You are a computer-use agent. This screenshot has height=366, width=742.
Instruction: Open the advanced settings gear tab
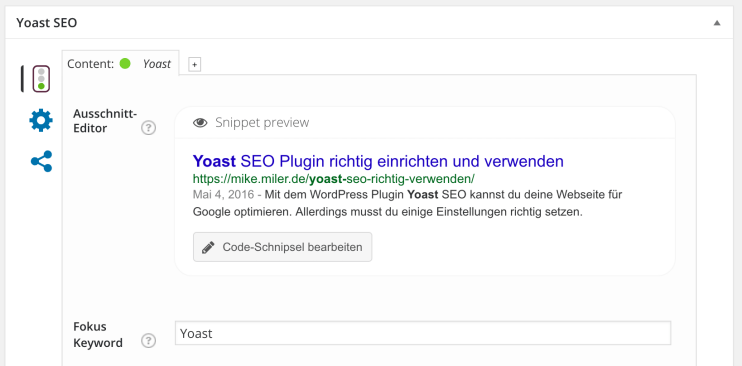pyautogui.click(x=41, y=120)
